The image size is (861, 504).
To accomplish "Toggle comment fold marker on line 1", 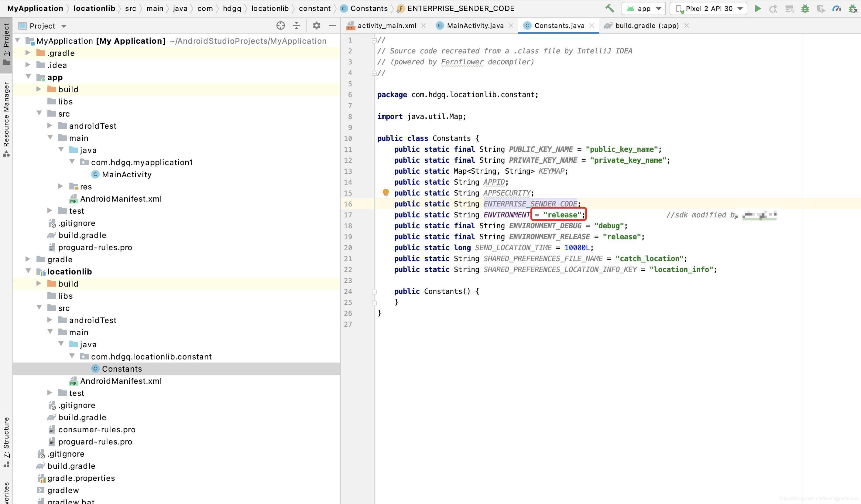I will [x=374, y=41].
